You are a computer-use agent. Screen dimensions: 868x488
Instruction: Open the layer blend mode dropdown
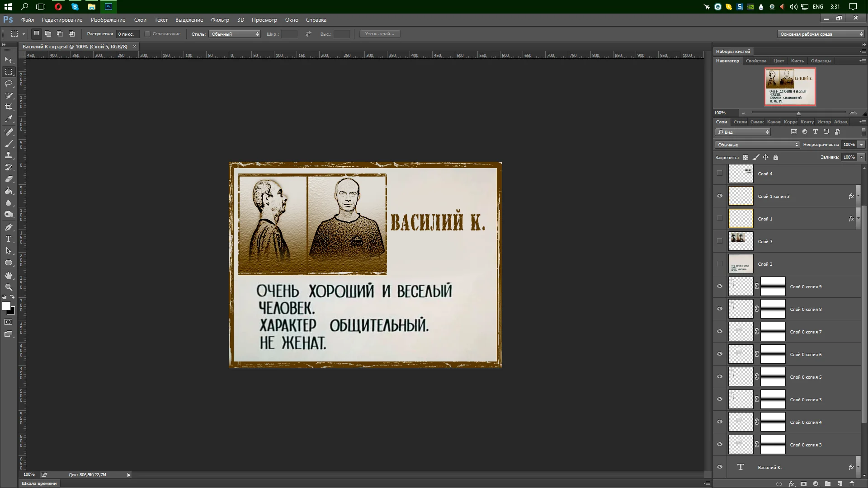[757, 145]
